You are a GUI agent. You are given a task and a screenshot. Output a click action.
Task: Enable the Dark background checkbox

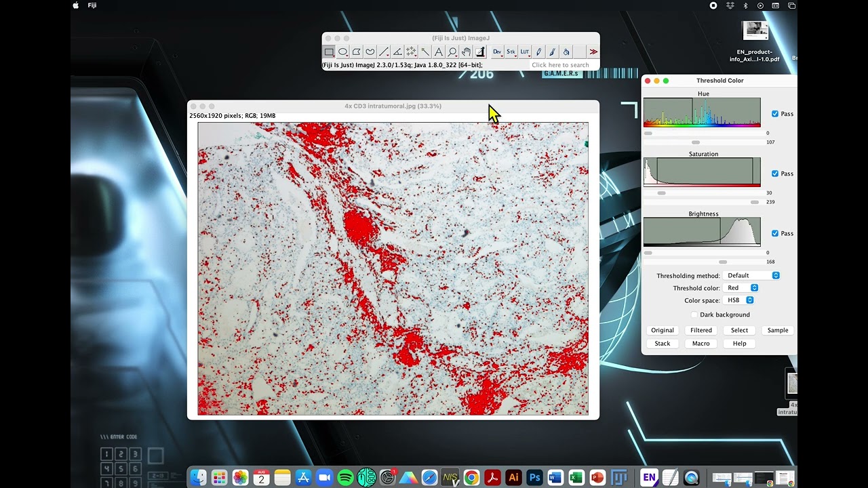694,314
